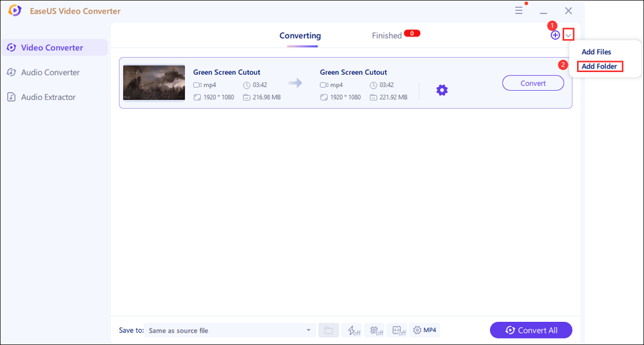Open the output folder icon next to Save to

point(328,330)
